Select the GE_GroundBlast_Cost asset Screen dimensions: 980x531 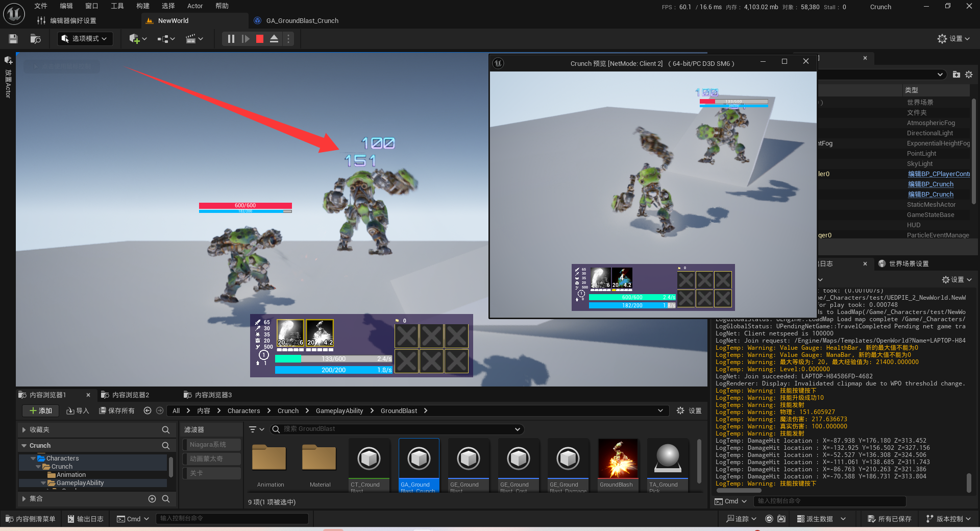click(518, 465)
